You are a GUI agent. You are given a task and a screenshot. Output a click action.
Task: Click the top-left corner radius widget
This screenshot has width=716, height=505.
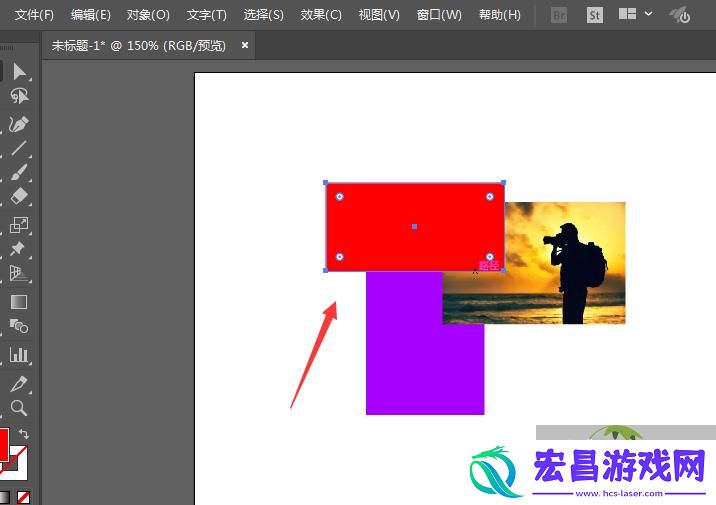tap(340, 197)
